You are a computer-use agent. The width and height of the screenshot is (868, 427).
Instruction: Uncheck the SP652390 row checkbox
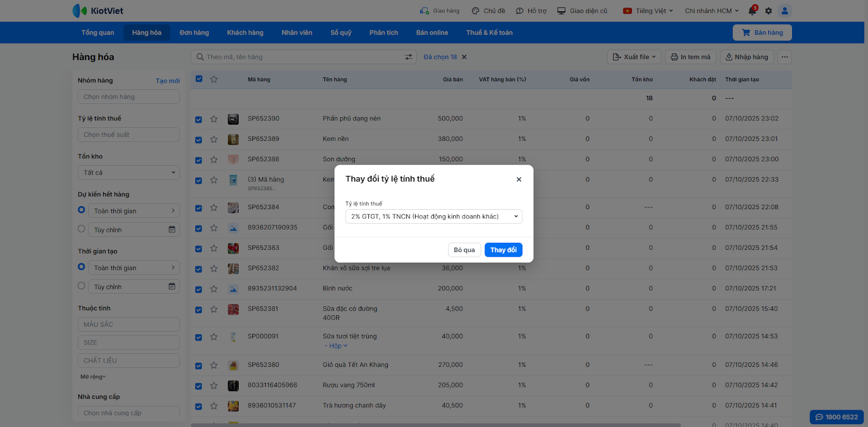[x=199, y=119]
